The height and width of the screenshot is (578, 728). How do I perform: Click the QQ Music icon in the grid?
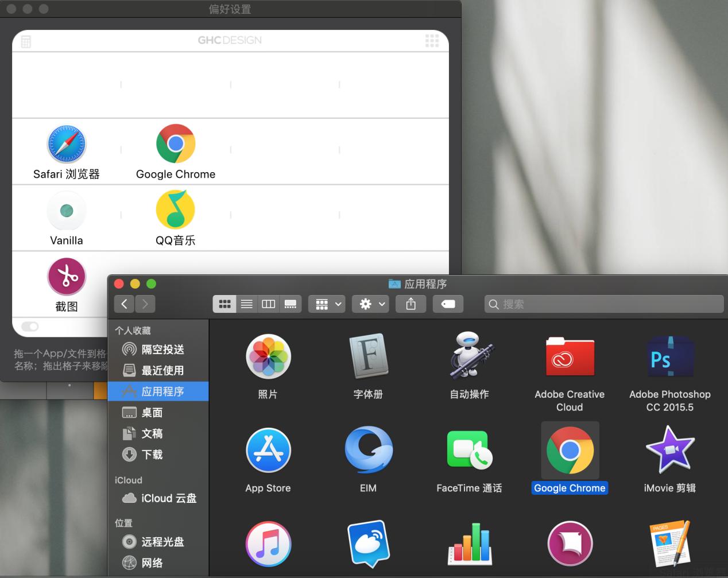coord(176,210)
